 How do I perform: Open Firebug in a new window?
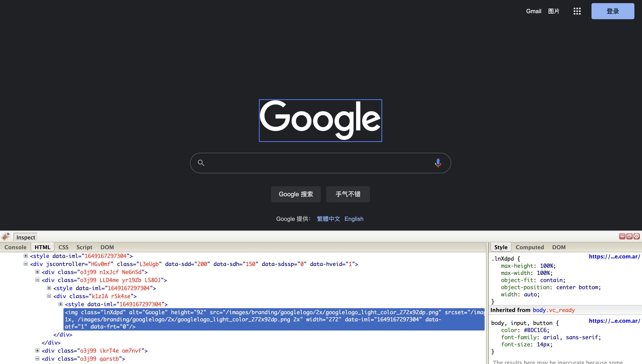click(x=629, y=236)
